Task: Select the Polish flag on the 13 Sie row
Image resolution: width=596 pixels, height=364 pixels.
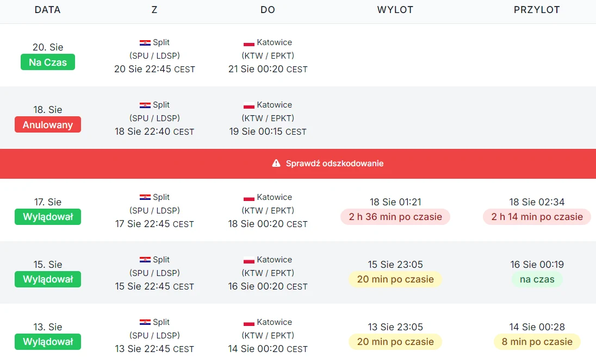Action: pyautogui.click(x=249, y=322)
